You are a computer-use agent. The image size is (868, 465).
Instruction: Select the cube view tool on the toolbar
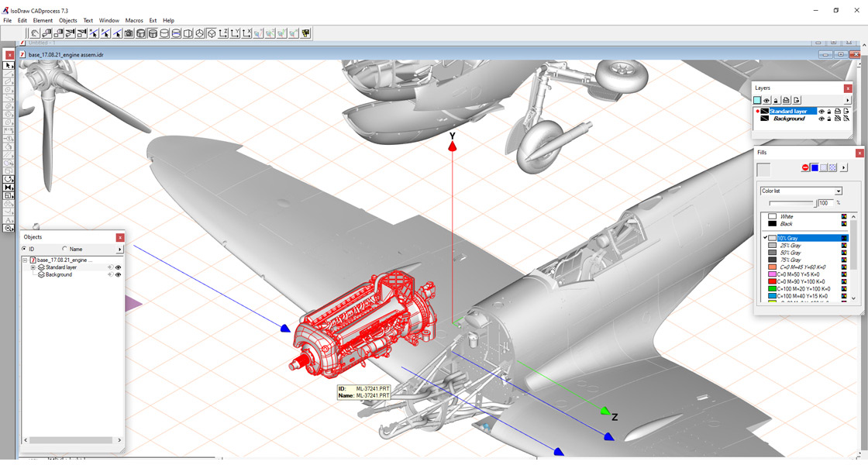pyautogui.click(x=210, y=33)
